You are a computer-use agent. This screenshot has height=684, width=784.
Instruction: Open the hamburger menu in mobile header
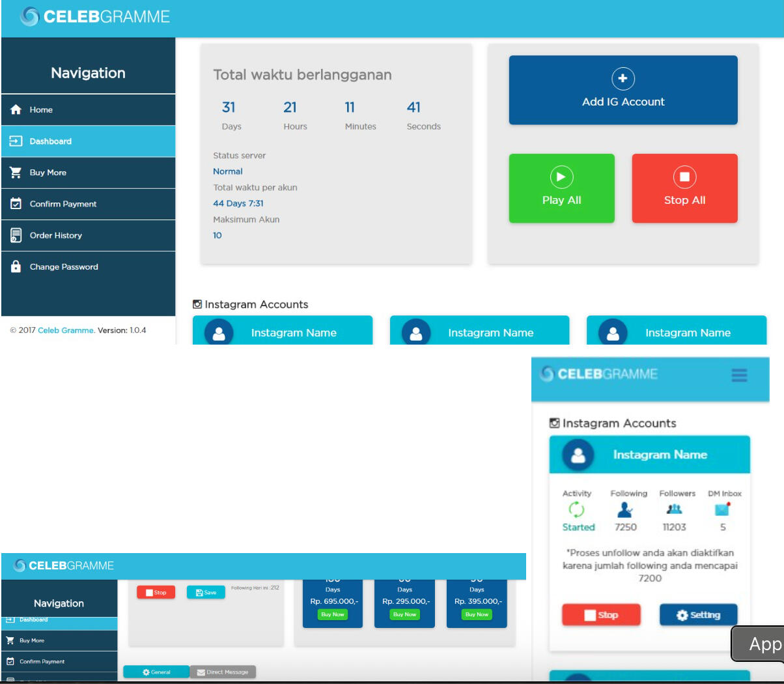[x=739, y=375]
